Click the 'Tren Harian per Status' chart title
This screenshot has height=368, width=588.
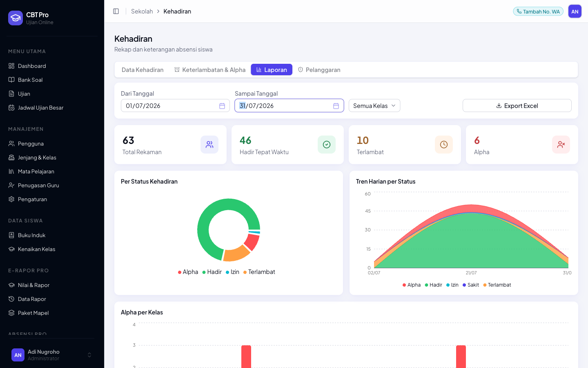tap(385, 182)
